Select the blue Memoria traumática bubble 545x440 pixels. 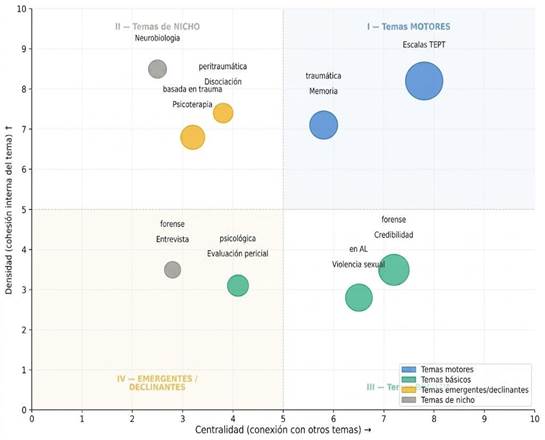[324, 125]
